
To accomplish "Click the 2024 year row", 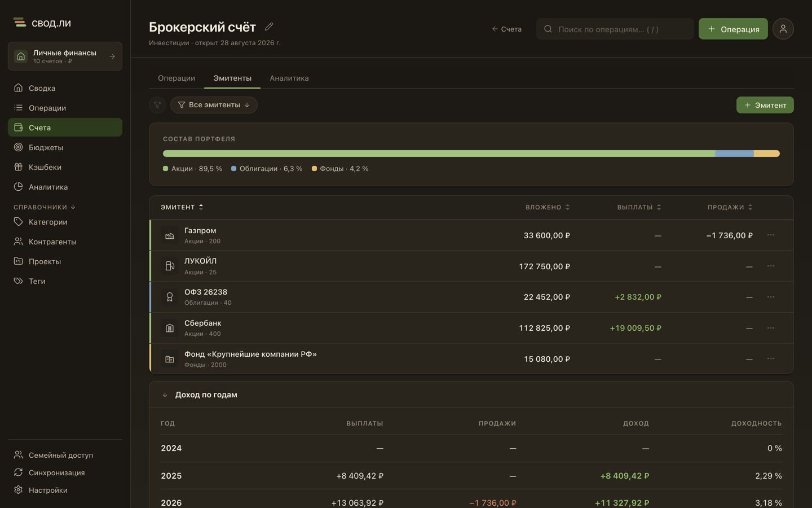I will (x=471, y=448).
